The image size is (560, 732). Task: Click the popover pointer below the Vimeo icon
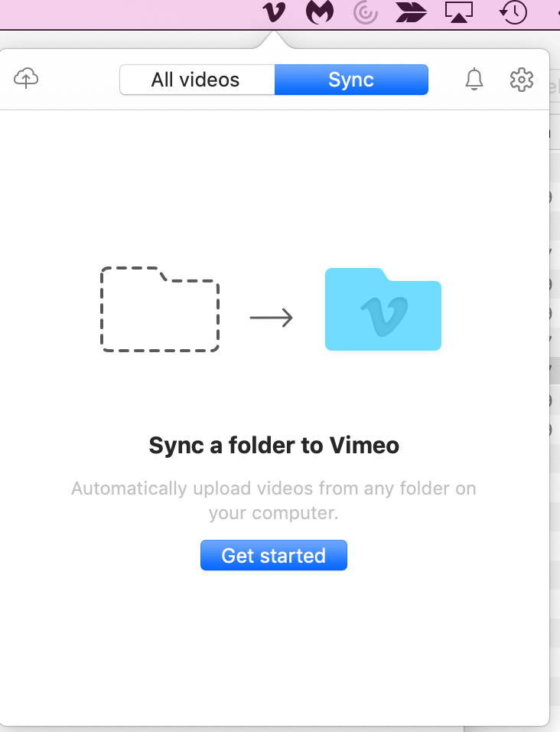[273, 40]
